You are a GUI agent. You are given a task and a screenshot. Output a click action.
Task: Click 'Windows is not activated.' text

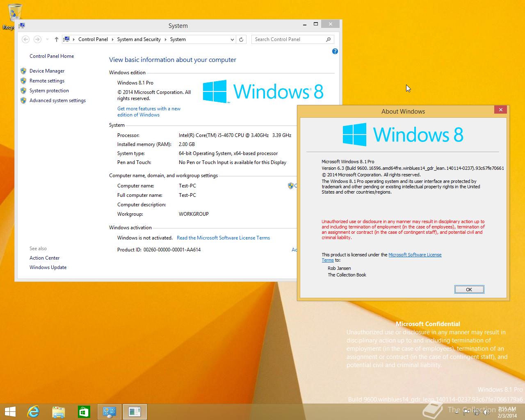[x=145, y=238]
